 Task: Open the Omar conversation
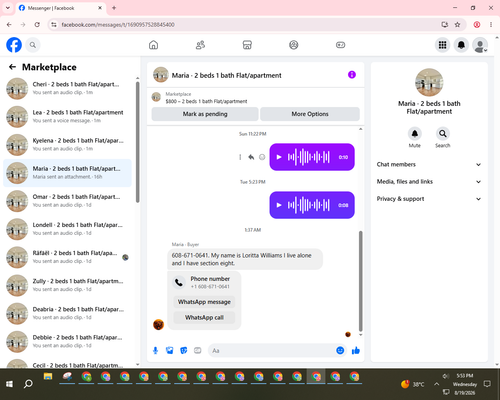pos(68,201)
